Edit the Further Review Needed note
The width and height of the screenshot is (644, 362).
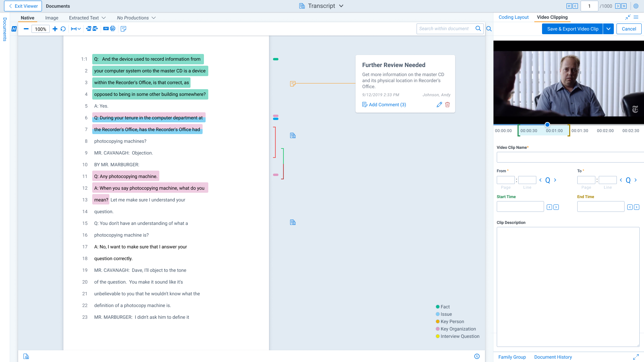pos(439,105)
